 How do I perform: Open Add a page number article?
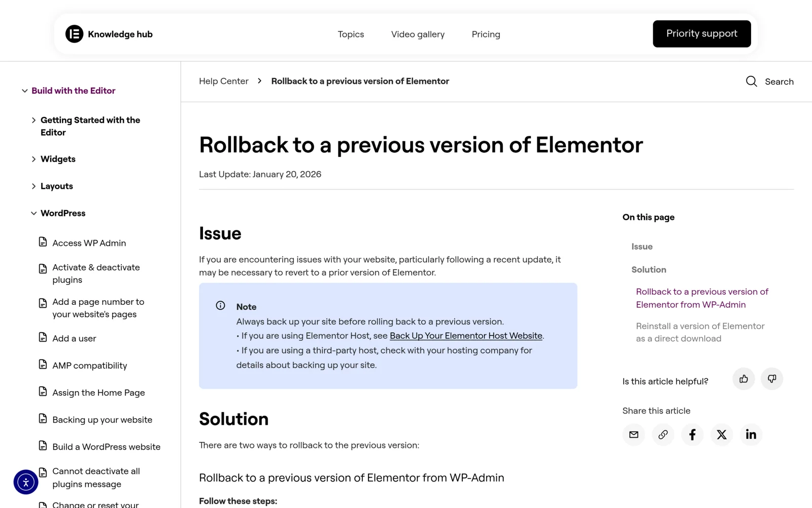[98, 308]
